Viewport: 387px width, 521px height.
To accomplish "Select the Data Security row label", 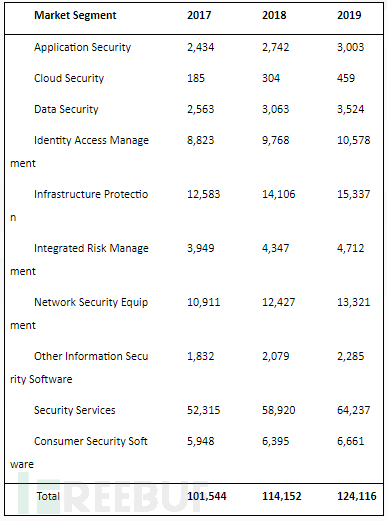I will coord(66,109).
